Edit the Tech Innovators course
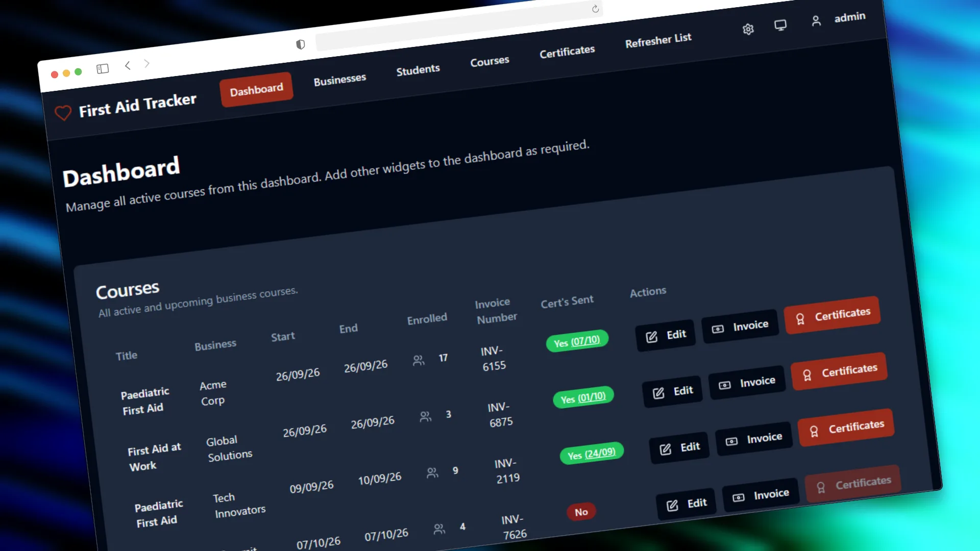 click(679, 448)
